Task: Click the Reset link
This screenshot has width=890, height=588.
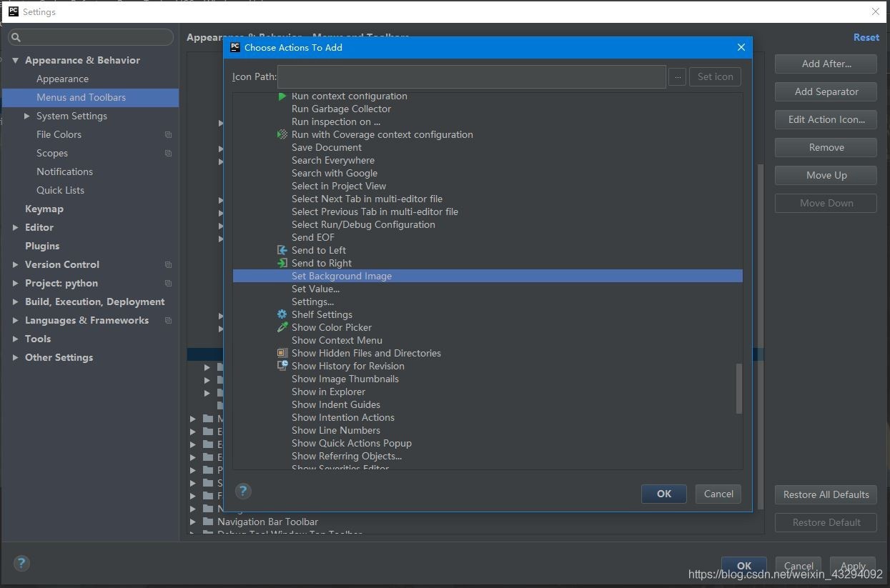Action: click(866, 37)
